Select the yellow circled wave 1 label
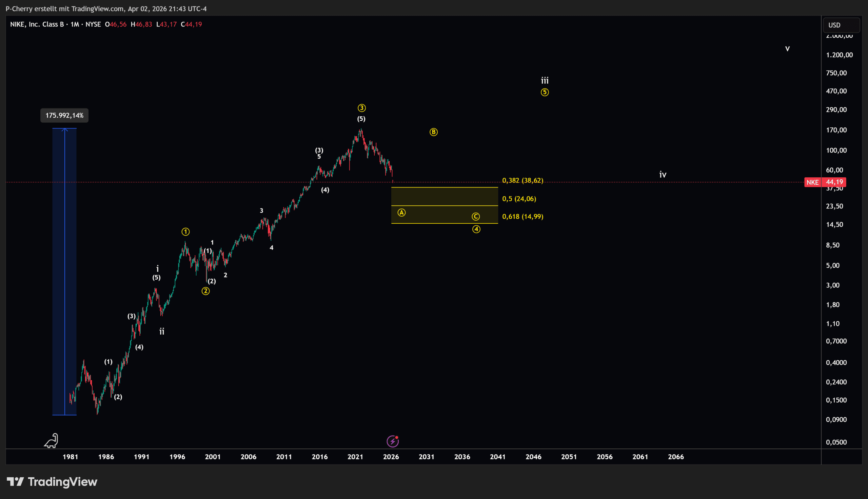 (x=185, y=232)
